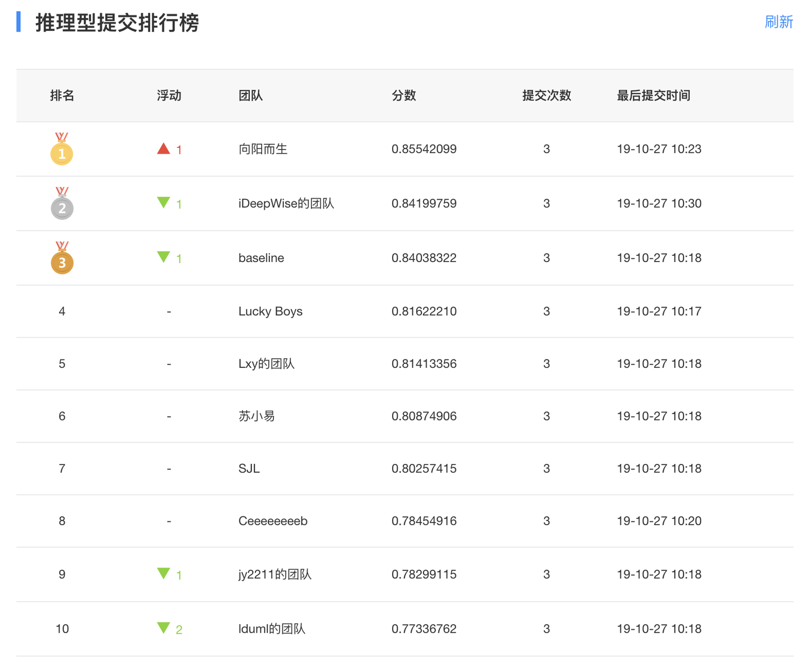Click the gold first-place medal icon
The image size is (810, 672).
pos(62,149)
